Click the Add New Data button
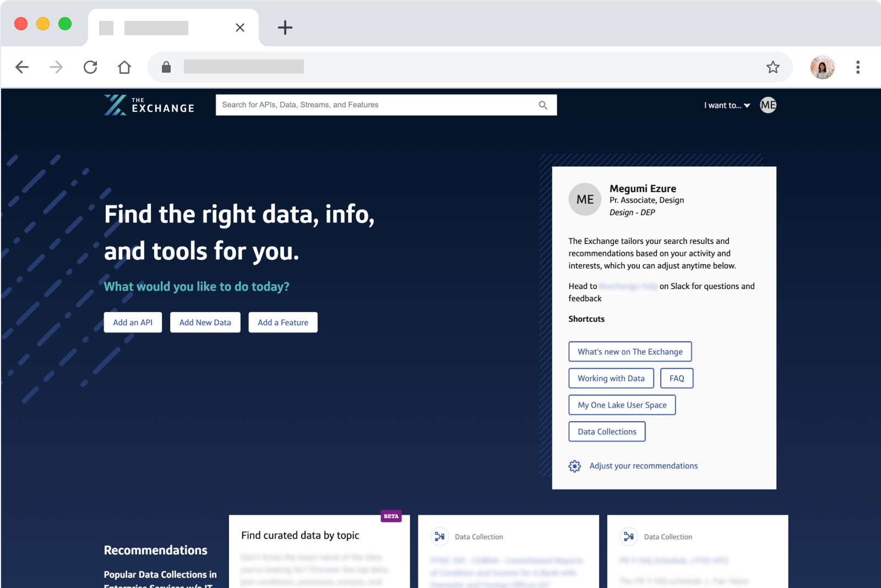The width and height of the screenshot is (881, 588). point(205,323)
